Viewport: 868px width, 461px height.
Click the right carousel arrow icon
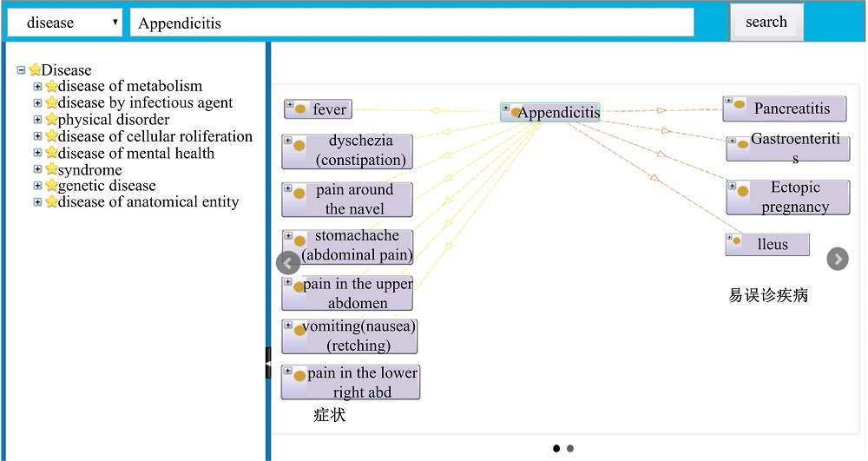click(837, 259)
